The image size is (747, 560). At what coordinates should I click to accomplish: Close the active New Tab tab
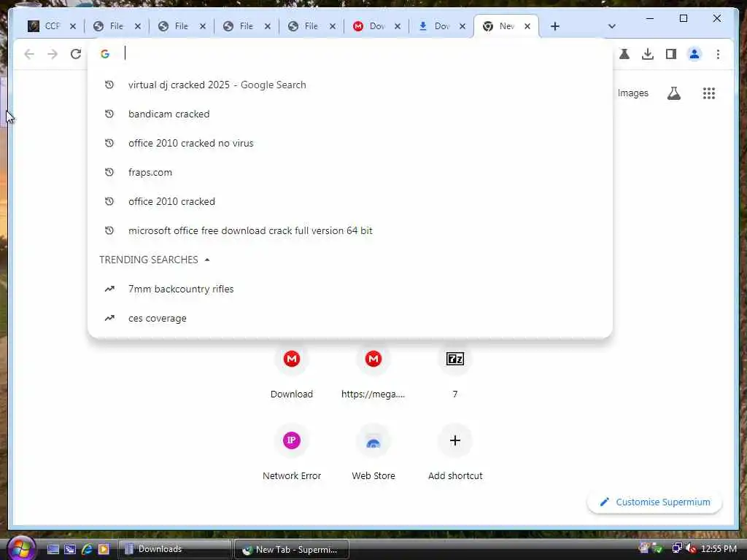(x=527, y=26)
